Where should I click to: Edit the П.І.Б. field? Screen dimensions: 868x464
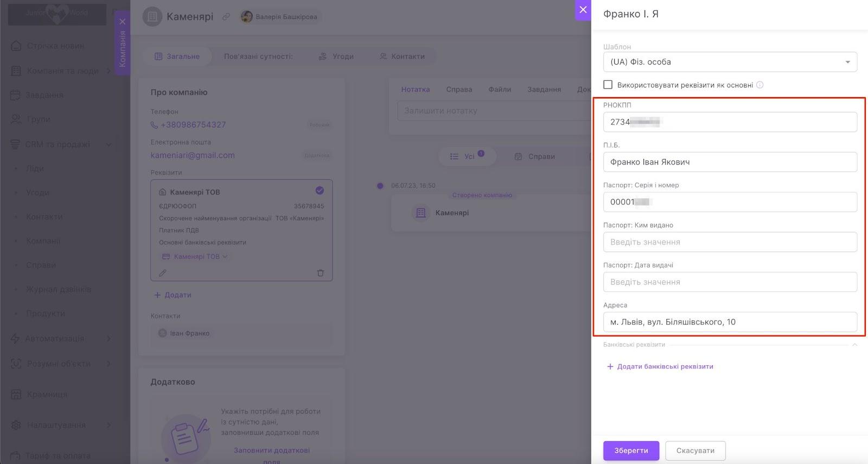tap(730, 162)
